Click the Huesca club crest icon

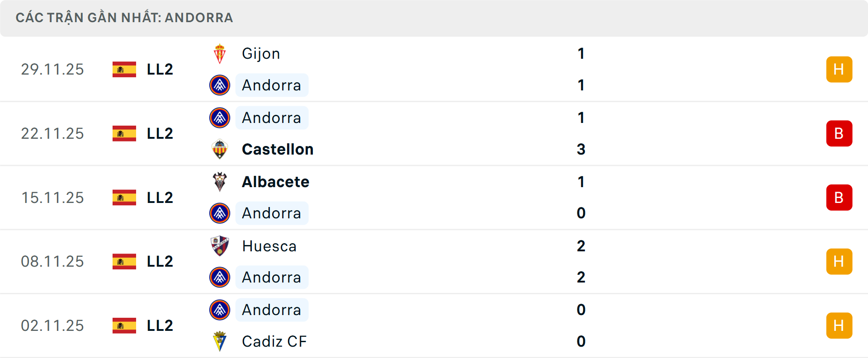pyautogui.click(x=220, y=246)
